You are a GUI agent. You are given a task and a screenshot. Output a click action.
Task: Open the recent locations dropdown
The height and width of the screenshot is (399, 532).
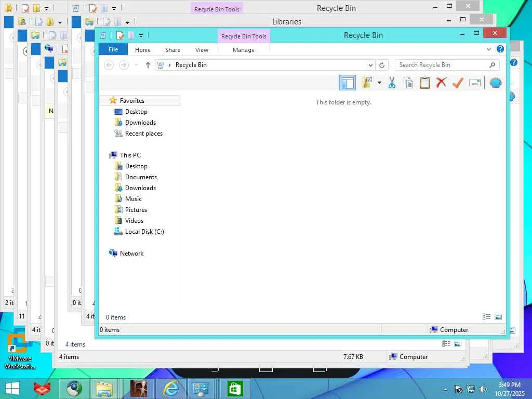[x=137, y=65]
